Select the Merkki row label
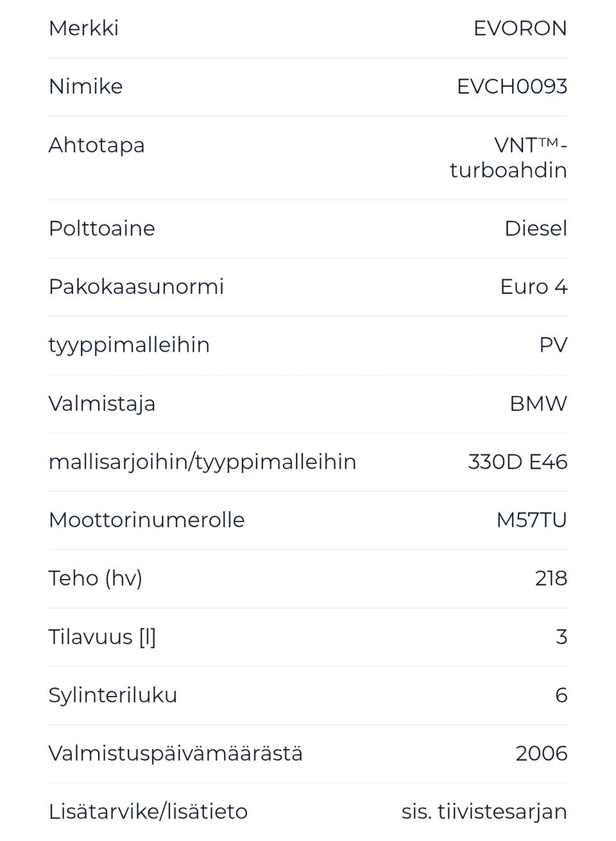This screenshot has height=841, width=616. [x=83, y=28]
